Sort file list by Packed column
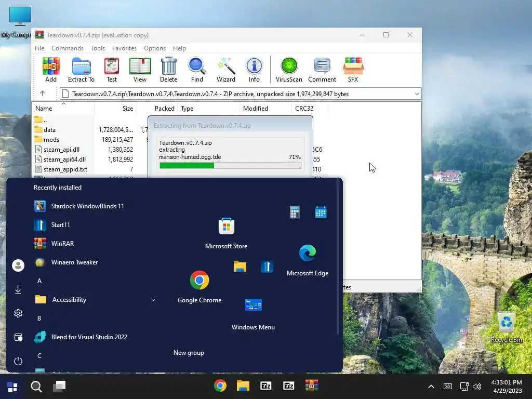This screenshot has height=399, width=532. pyautogui.click(x=156, y=108)
